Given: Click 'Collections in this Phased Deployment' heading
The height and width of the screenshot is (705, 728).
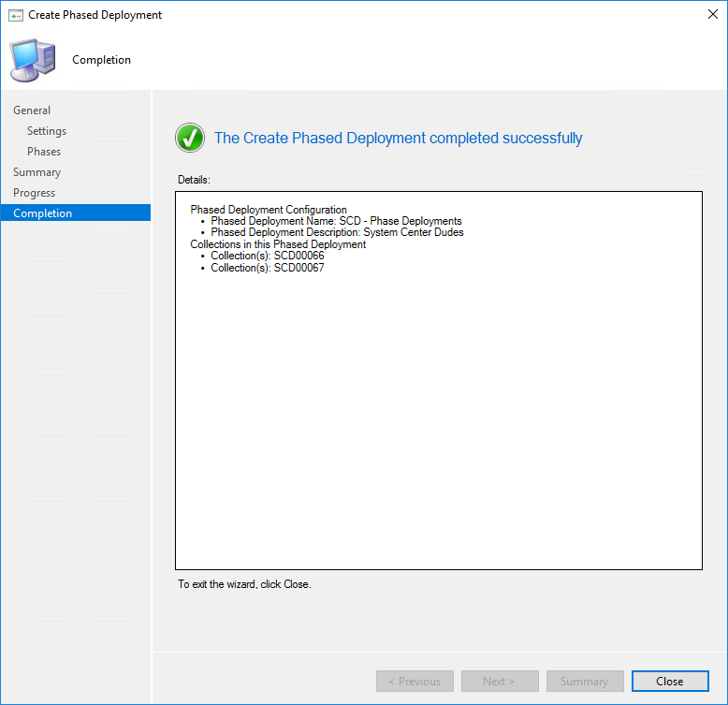Looking at the screenshot, I should pyautogui.click(x=278, y=244).
